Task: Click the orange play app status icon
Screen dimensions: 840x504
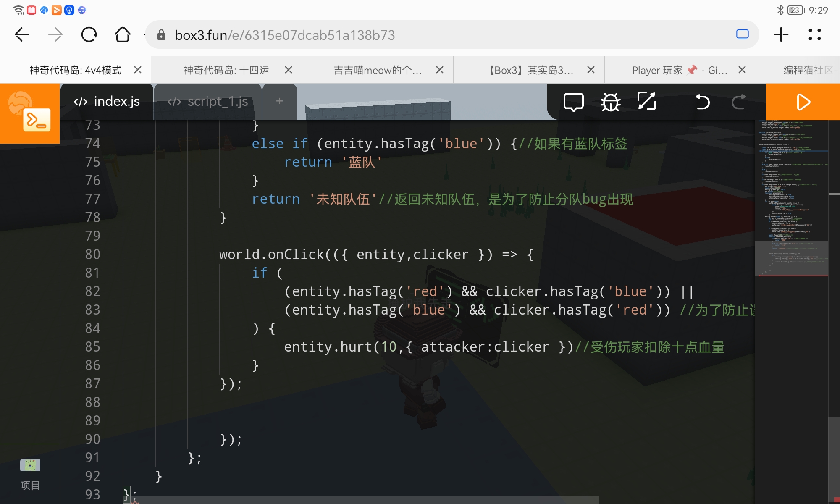Action: (x=57, y=10)
